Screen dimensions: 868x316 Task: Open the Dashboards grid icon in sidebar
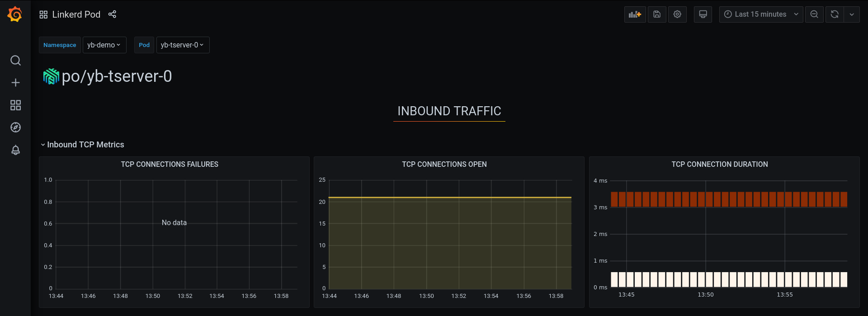coord(15,105)
